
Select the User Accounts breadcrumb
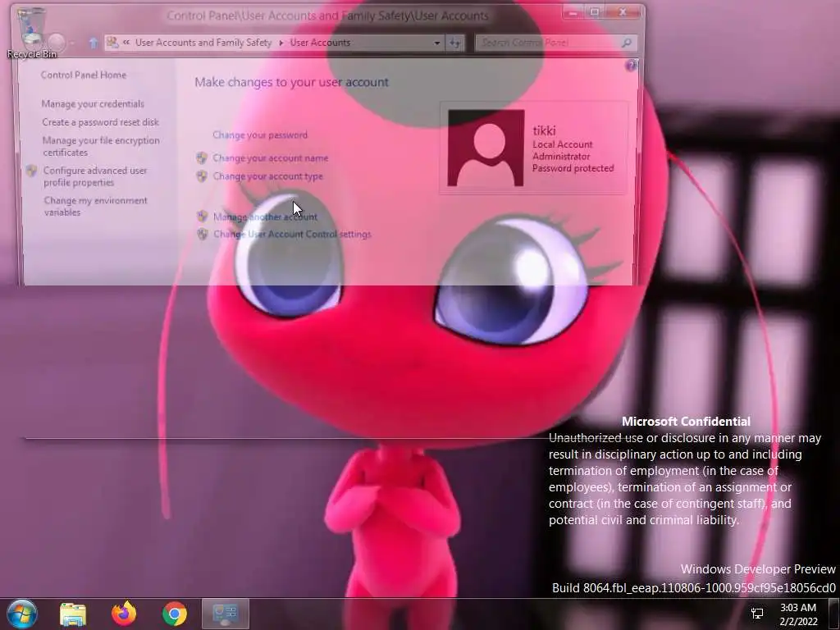(320, 43)
